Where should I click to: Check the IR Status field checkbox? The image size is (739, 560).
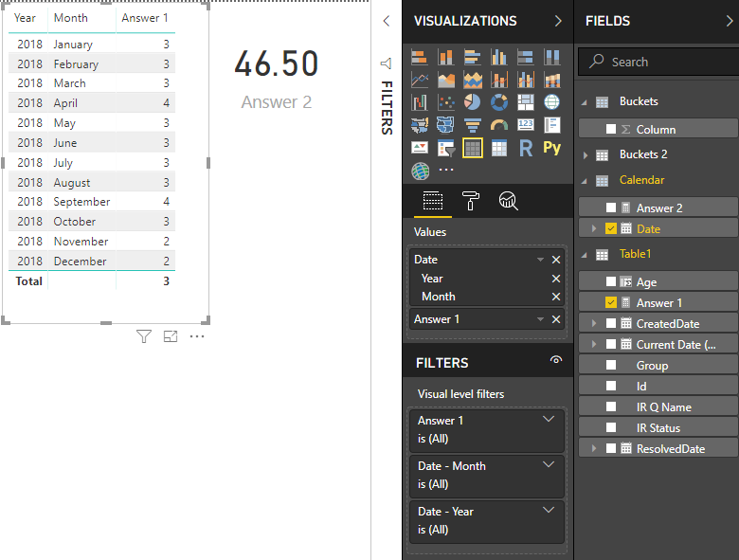click(x=611, y=427)
